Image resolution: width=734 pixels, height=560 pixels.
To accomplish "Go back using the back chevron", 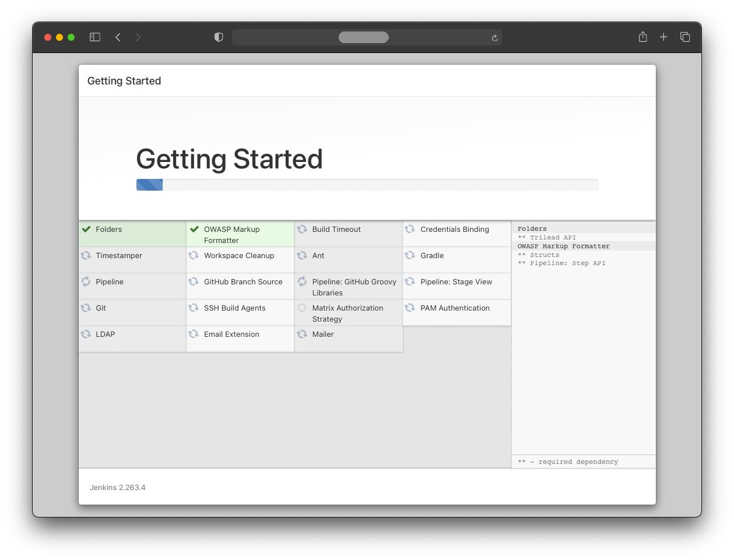I will click(118, 37).
